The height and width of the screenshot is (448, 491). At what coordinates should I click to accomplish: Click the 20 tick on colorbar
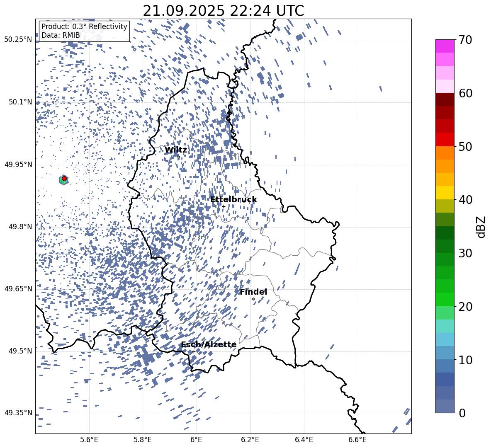[465, 307]
